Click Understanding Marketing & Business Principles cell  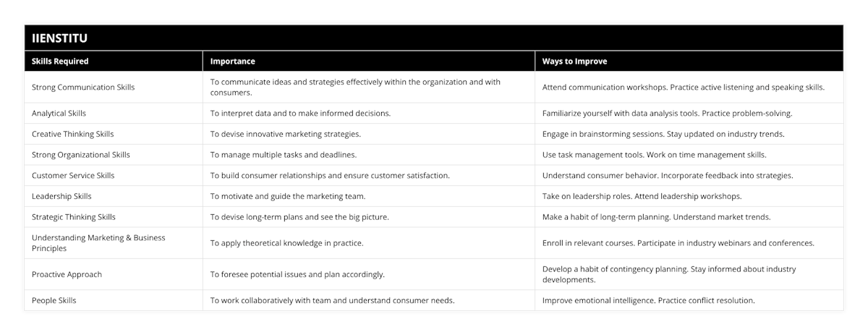pos(98,242)
